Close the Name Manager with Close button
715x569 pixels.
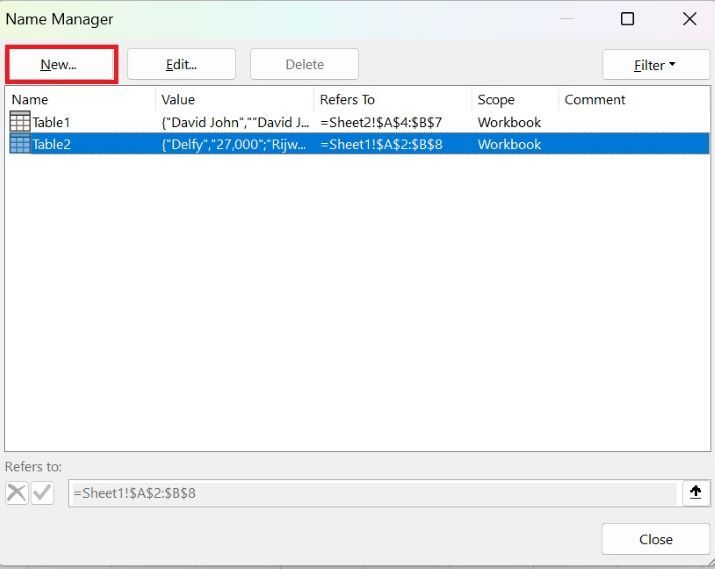tap(655, 539)
